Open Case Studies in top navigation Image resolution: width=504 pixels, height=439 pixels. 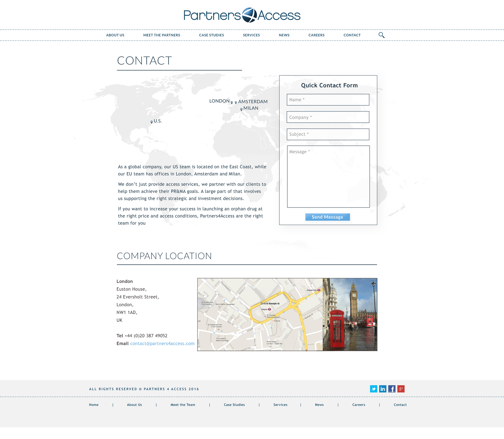(x=211, y=35)
